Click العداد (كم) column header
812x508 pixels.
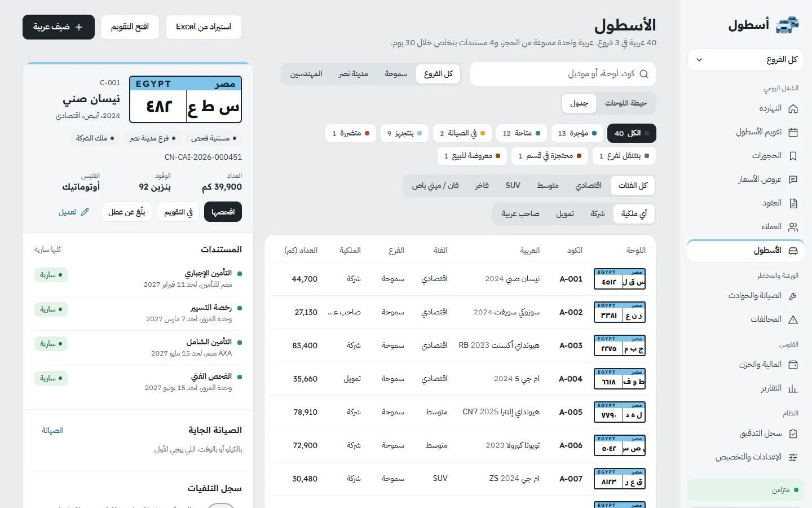coord(301,251)
